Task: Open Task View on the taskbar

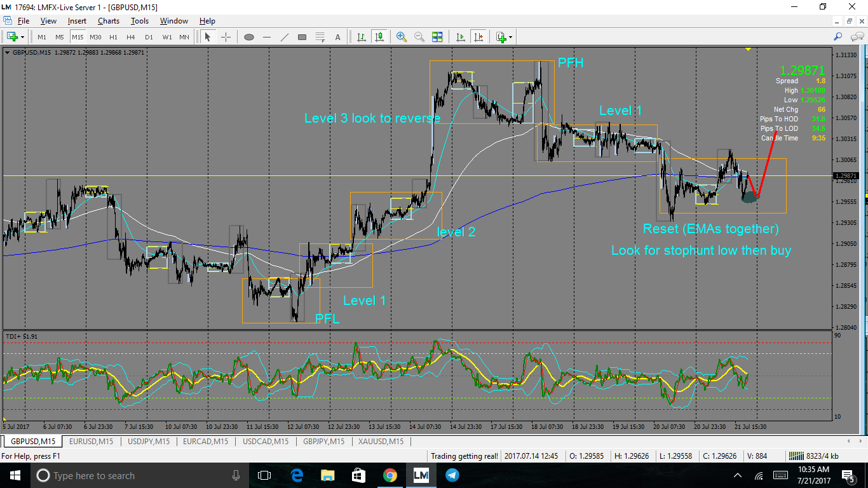Action: click(x=264, y=475)
